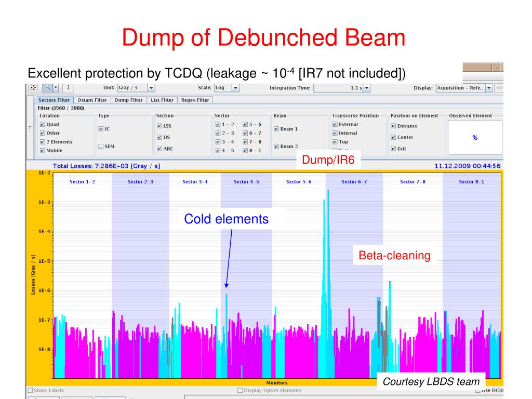Toggle the Beam 1 checkbox
This screenshot has width=532, height=399.
(276, 129)
